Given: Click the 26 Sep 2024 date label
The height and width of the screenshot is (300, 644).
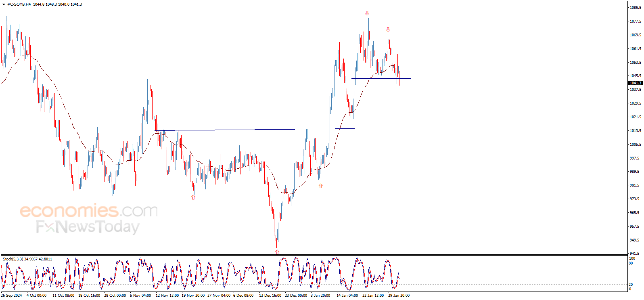Looking at the screenshot, I should tap(11, 296).
